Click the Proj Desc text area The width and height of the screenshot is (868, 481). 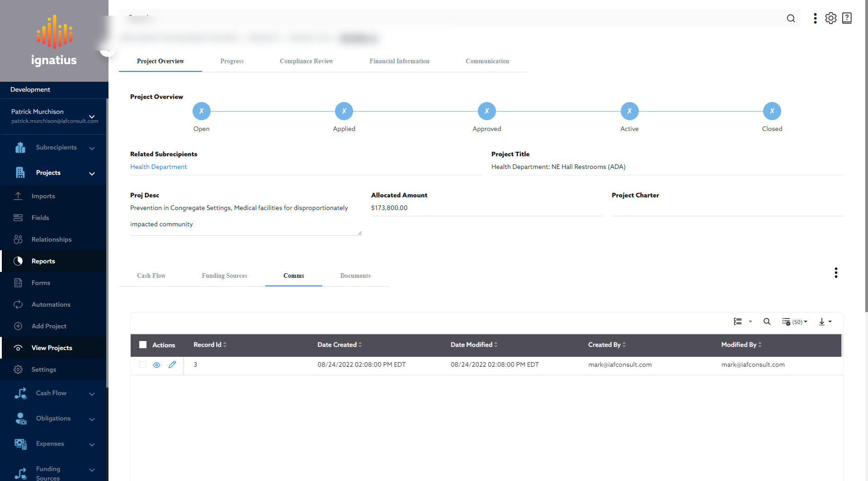point(246,219)
